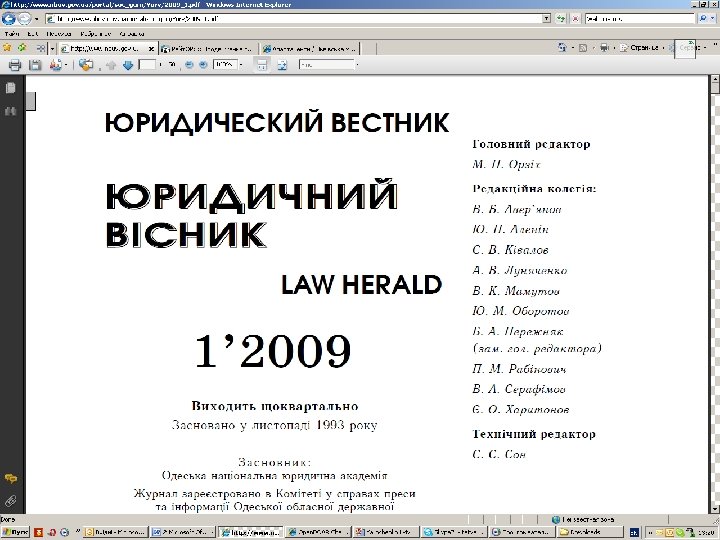Click the vertical scrollbar up arrow
This screenshot has height=540, width=720.
[x=715, y=80]
